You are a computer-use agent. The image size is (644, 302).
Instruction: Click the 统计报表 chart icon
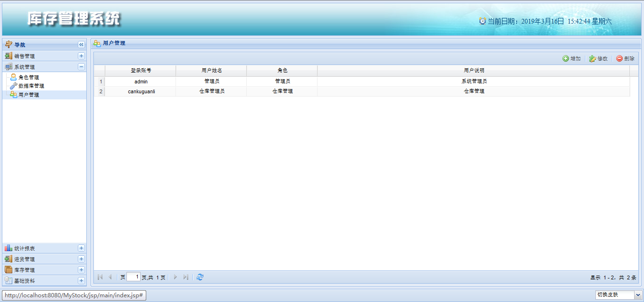[x=8, y=248]
